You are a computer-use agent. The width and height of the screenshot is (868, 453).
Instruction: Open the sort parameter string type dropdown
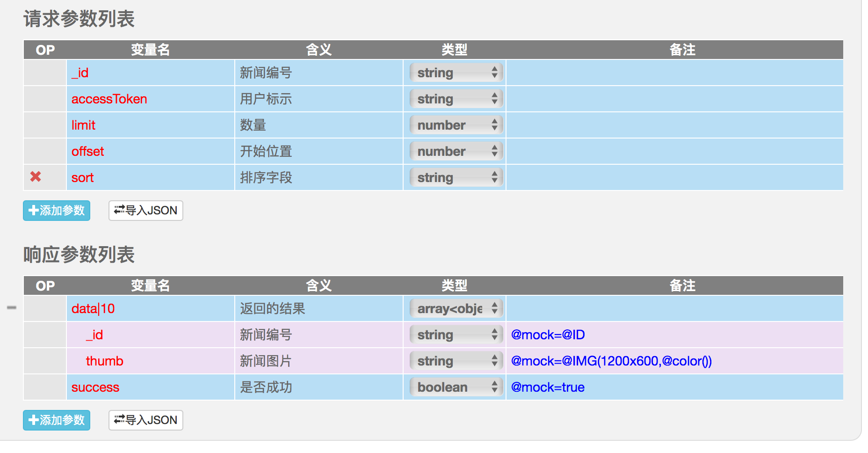tap(455, 177)
